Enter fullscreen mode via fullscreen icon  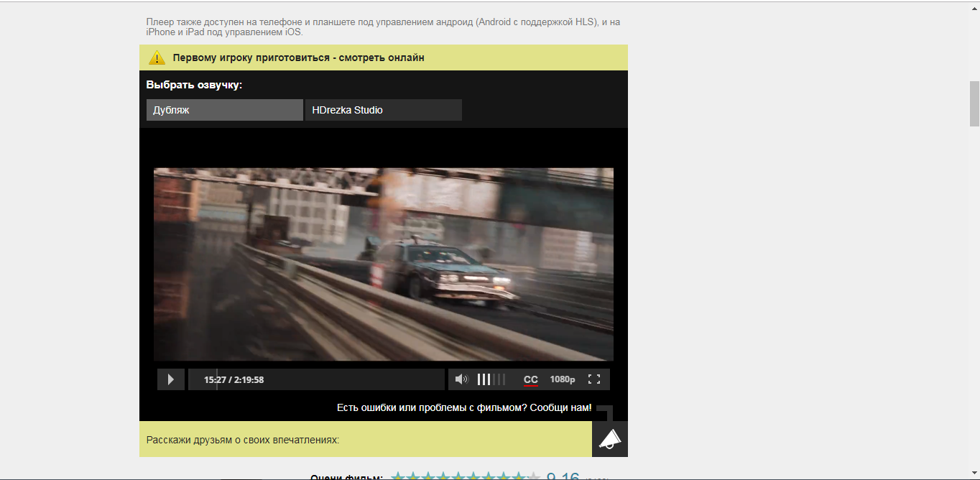pos(594,379)
